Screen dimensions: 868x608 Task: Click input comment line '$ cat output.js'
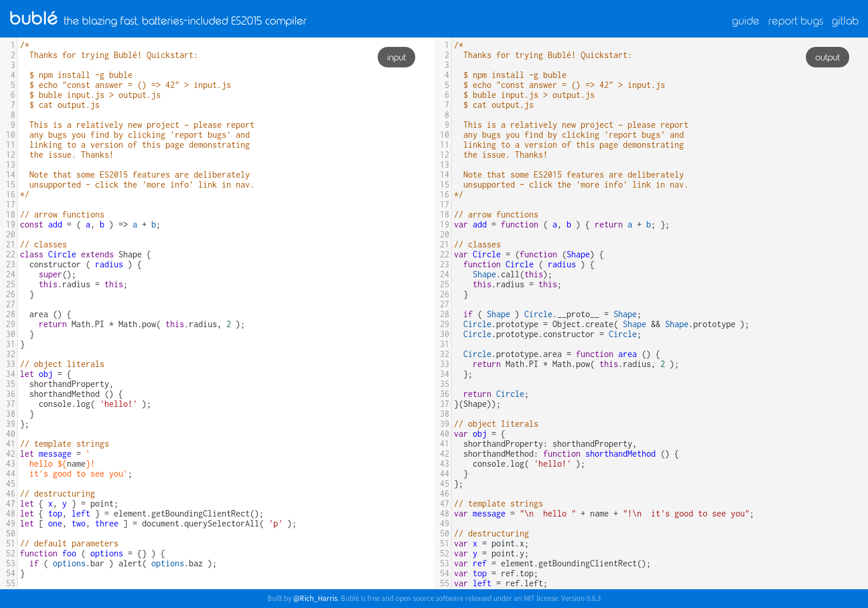click(x=65, y=105)
